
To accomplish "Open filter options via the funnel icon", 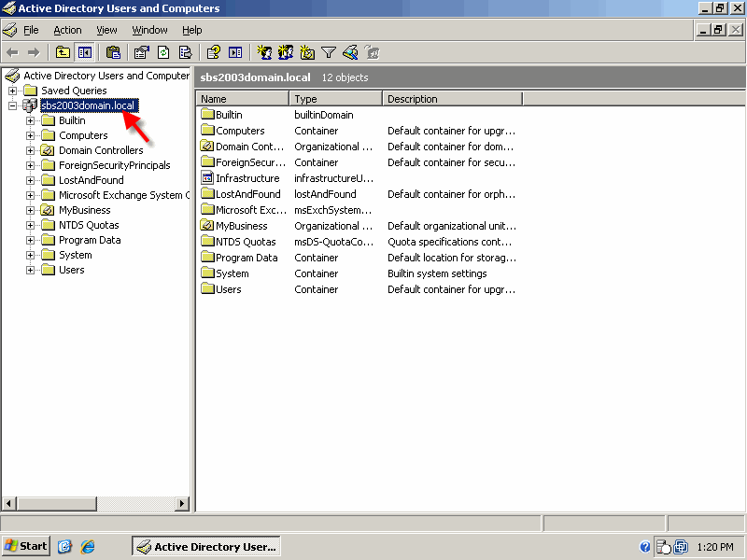I will click(x=329, y=52).
